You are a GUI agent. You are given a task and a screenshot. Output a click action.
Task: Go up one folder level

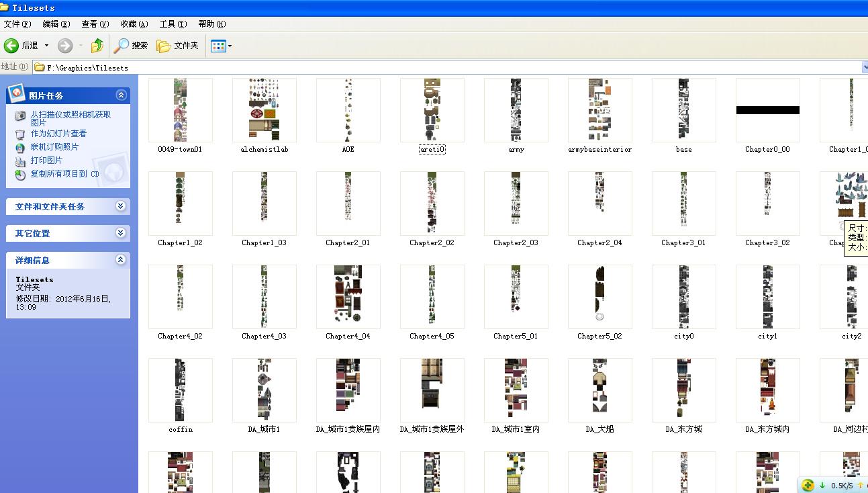click(97, 46)
